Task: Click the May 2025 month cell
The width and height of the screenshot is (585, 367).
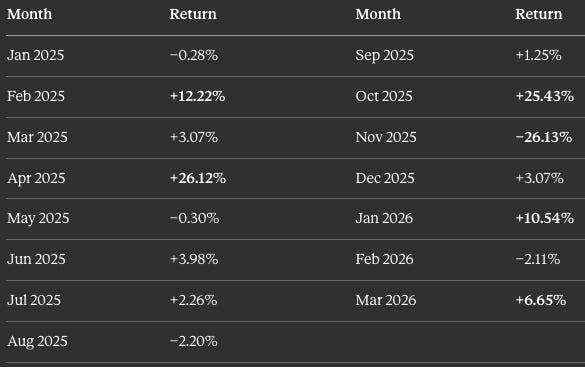Action: click(x=38, y=218)
